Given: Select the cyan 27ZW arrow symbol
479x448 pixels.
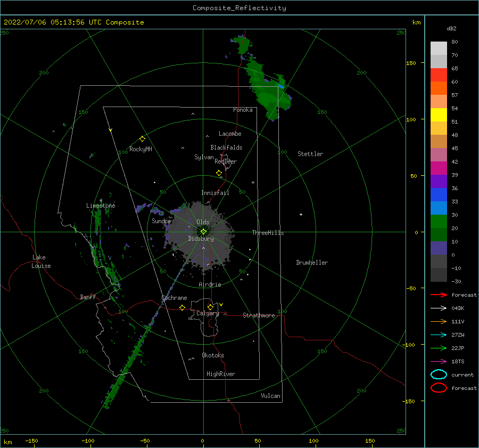Looking at the screenshot, I should click(x=439, y=335).
